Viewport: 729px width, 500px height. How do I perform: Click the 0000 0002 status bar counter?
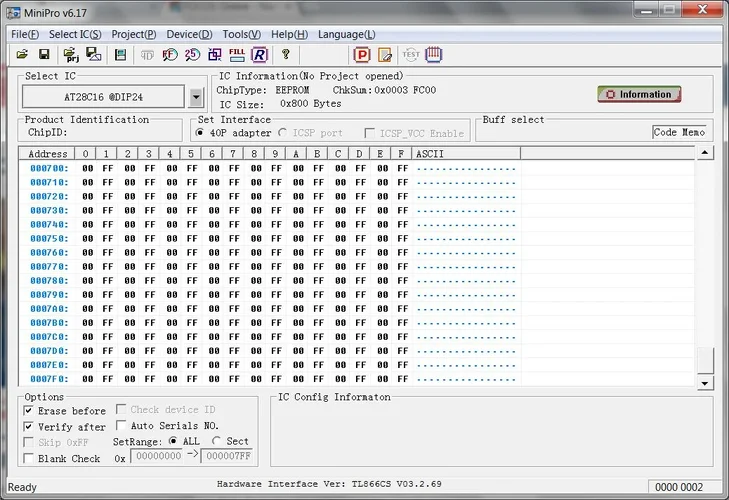(x=679, y=487)
